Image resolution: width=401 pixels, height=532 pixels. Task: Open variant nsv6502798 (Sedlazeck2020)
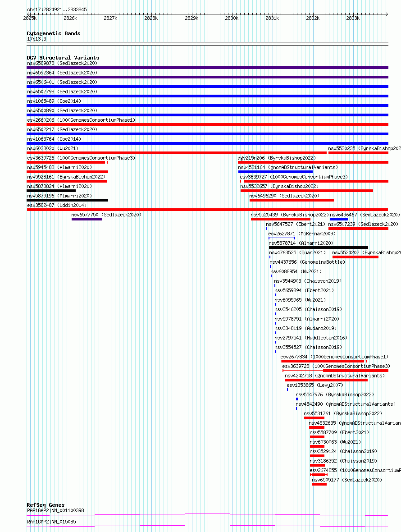tap(62, 92)
